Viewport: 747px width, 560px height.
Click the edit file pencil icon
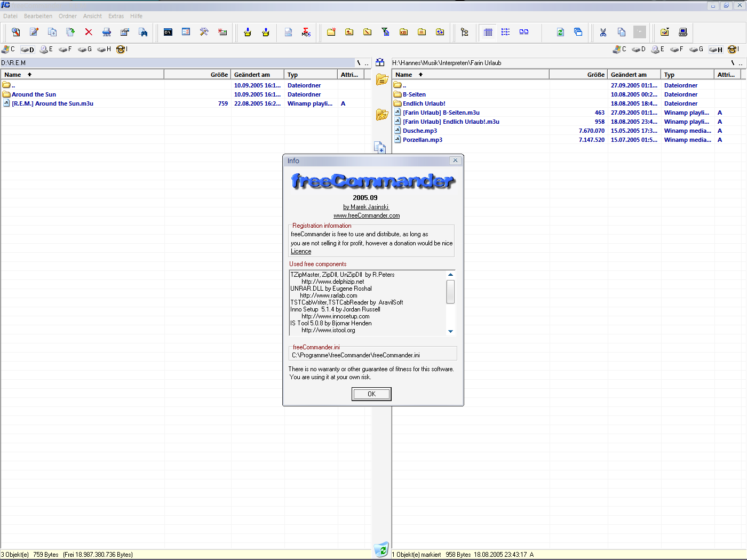coord(34,32)
